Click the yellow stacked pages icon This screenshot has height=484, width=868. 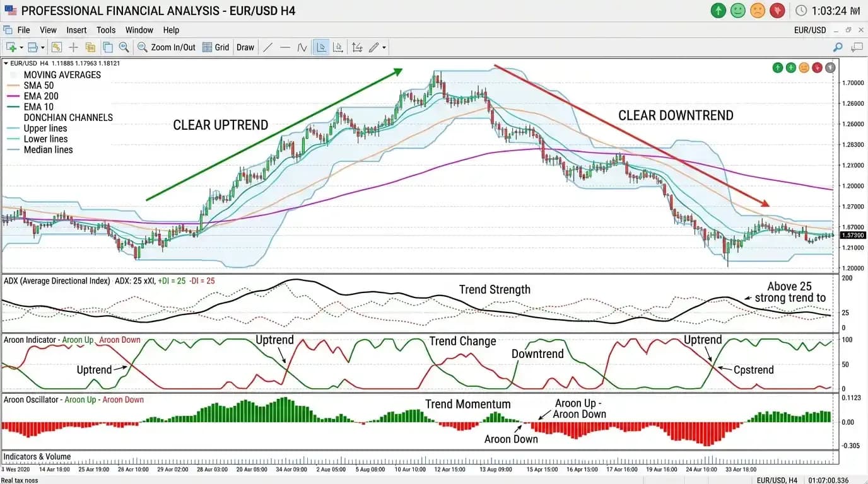click(90, 47)
